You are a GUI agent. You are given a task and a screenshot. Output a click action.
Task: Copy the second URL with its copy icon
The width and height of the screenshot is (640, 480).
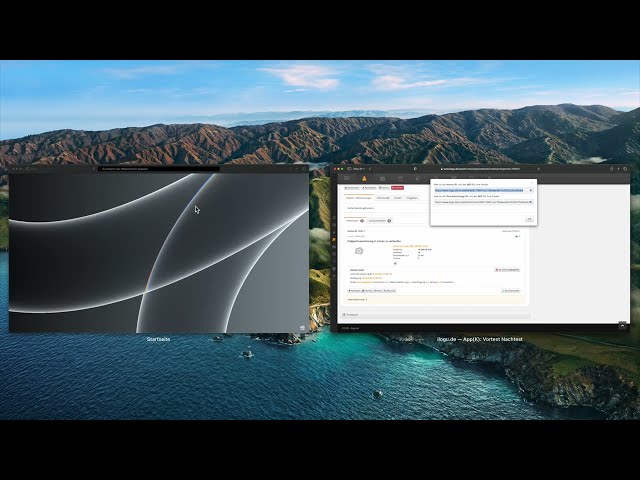(531, 202)
